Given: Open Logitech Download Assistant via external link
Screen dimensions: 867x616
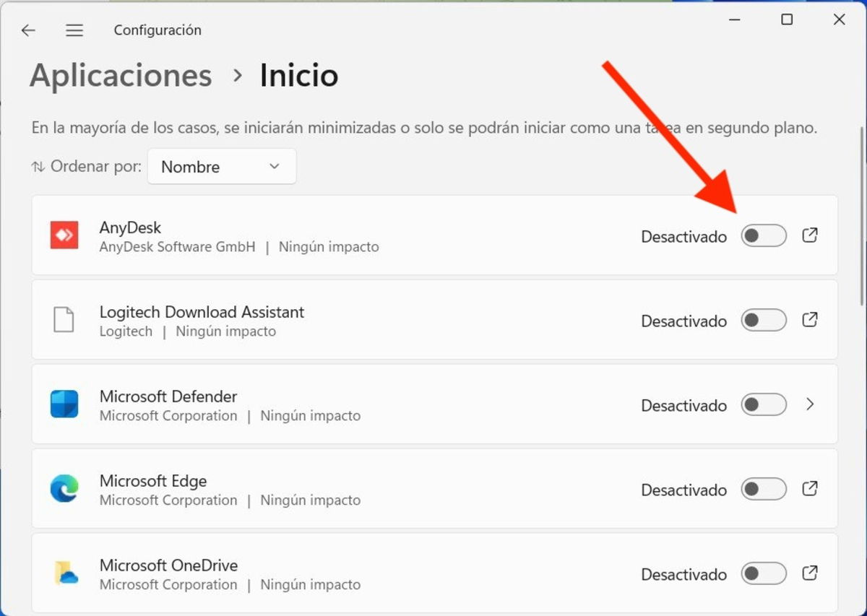Looking at the screenshot, I should (x=810, y=320).
